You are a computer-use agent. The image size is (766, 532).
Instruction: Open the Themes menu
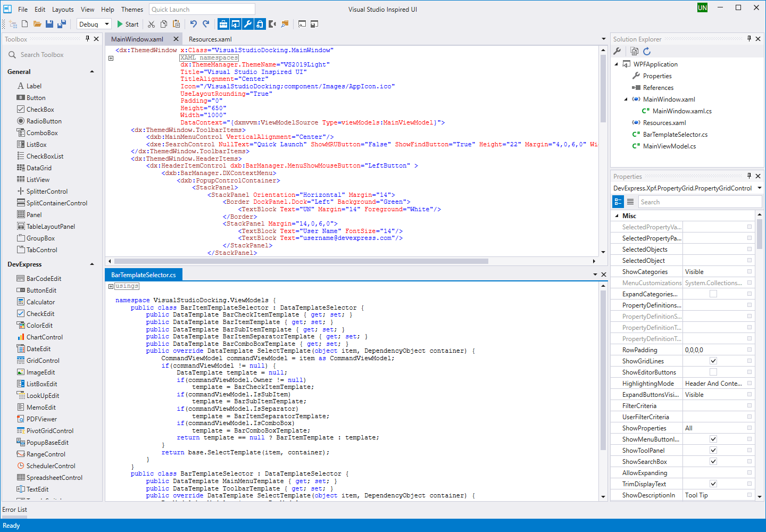pos(131,9)
